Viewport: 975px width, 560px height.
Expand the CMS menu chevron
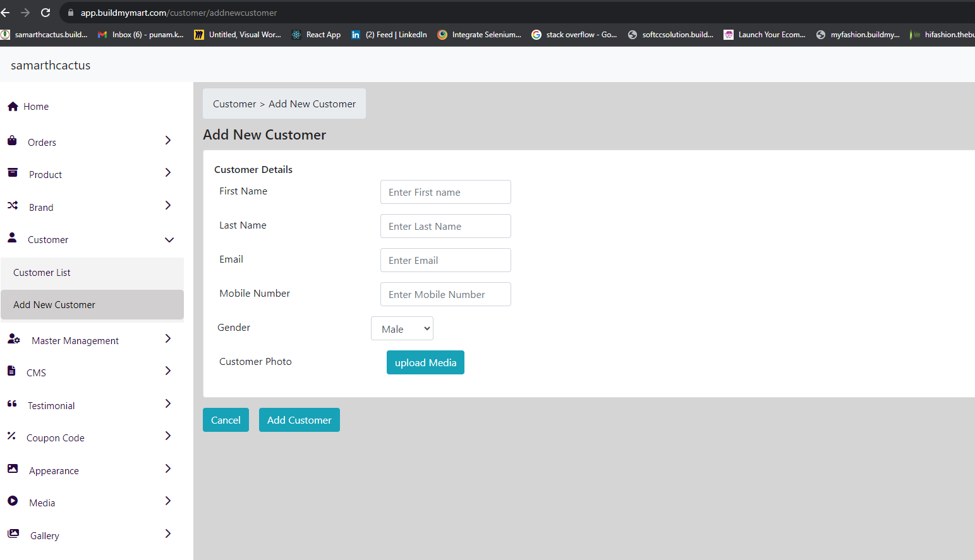pos(168,371)
